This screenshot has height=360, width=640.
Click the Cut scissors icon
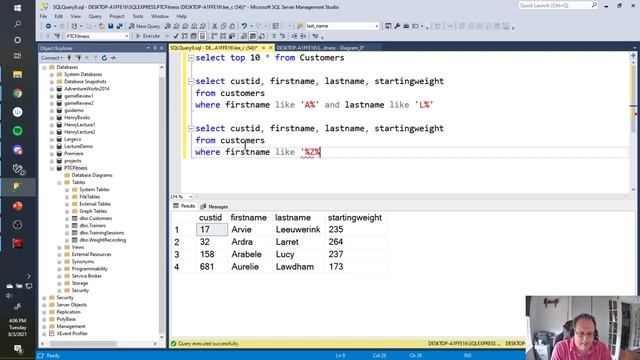point(215,26)
